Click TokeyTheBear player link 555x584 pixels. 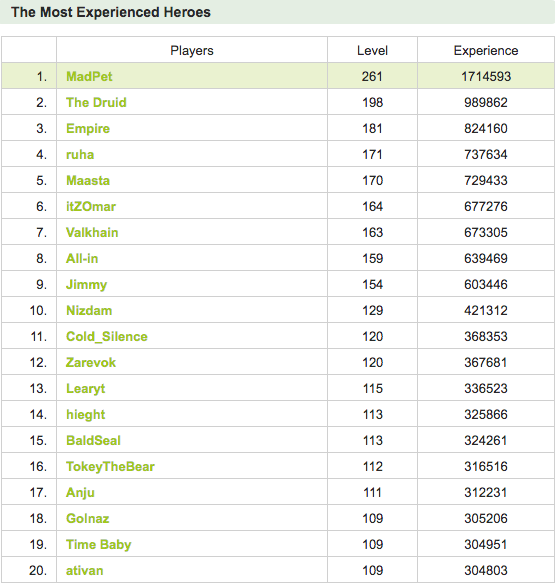110,466
